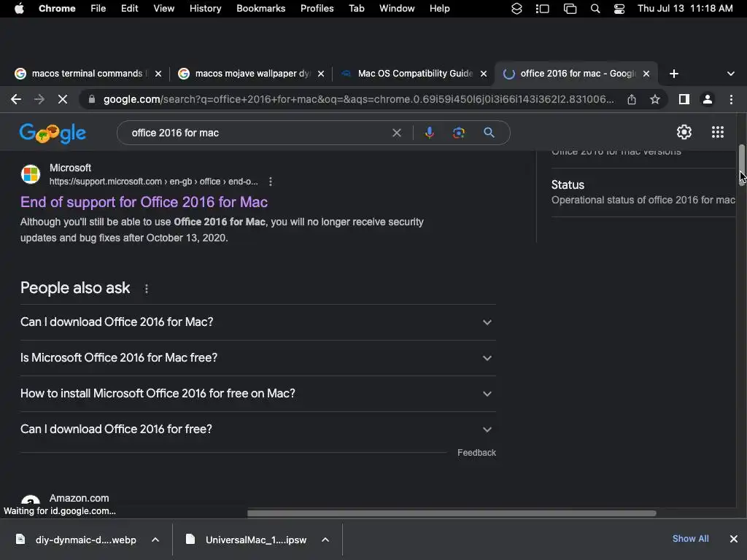Open options for the webp download

(155, 540)
